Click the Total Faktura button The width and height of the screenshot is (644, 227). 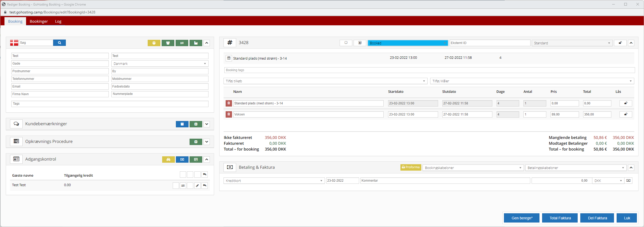point(560,218)
